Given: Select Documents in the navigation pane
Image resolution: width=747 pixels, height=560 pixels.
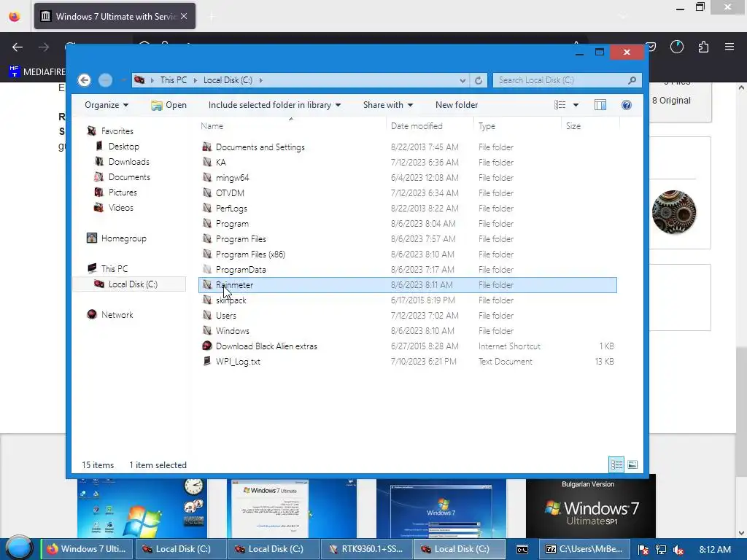Looking at the screenshot, I should coord(129,176).
